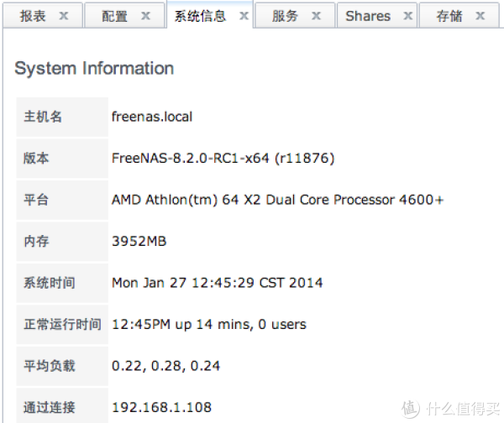The height and width of the screenshot is (423, 504).
Task: Click the system time value
Action: (x=217, y=283)
